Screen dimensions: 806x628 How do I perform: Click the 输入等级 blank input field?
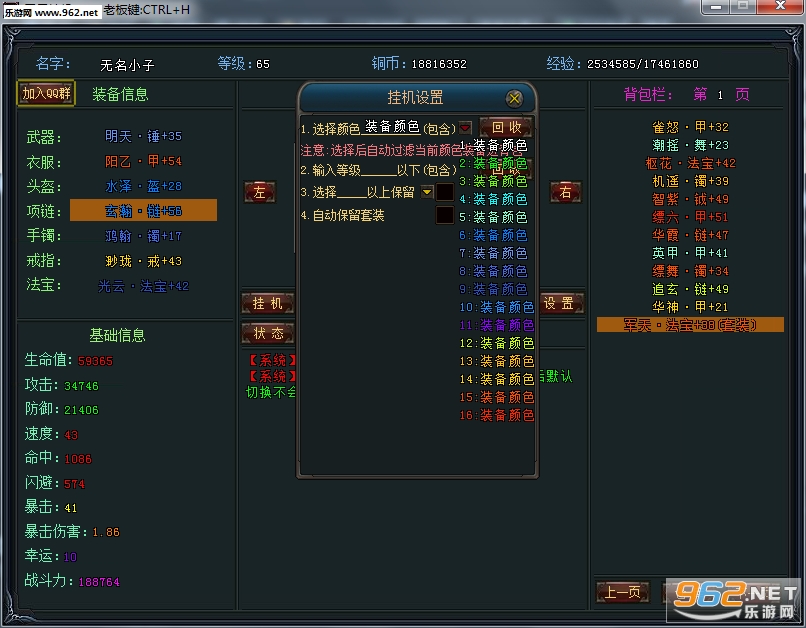[x=370, y=170]
